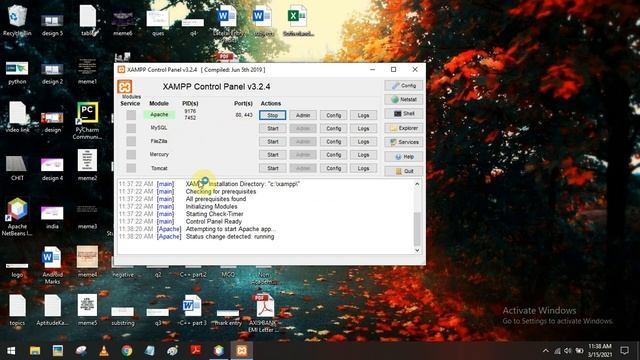Open Config for the Apache row
Screen dimensions: 640x360
333,115
